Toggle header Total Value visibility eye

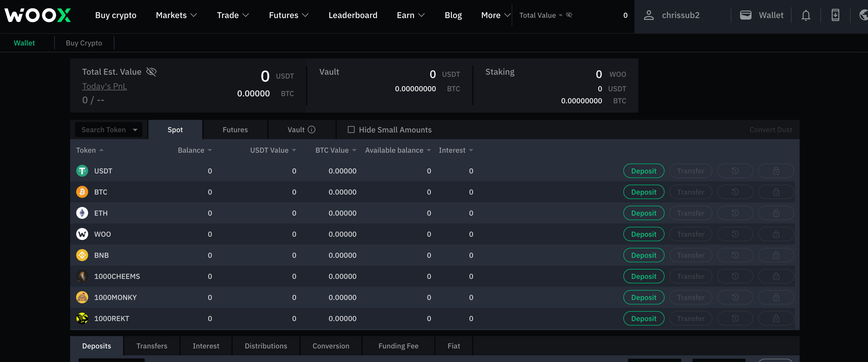point(569,15)
